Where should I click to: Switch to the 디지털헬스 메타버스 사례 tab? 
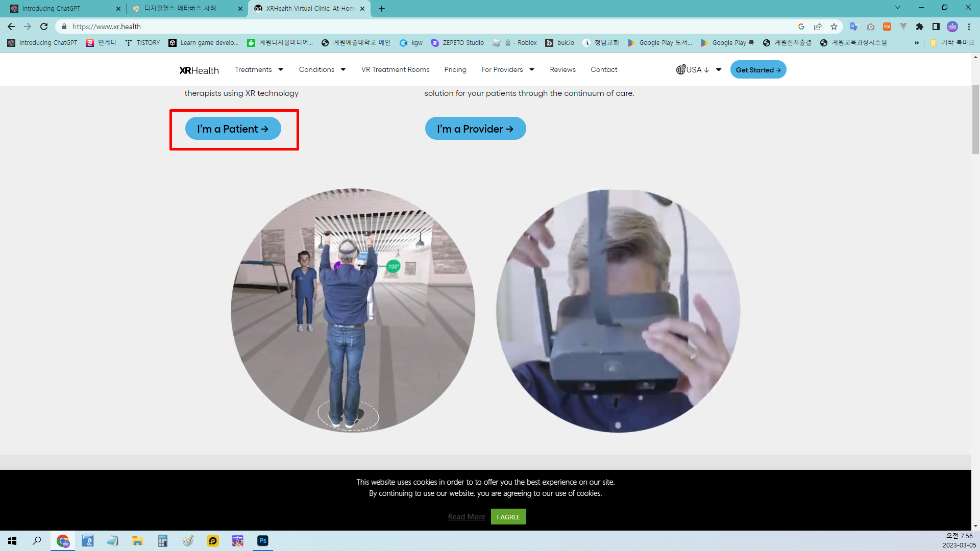(x=186, y=9)
